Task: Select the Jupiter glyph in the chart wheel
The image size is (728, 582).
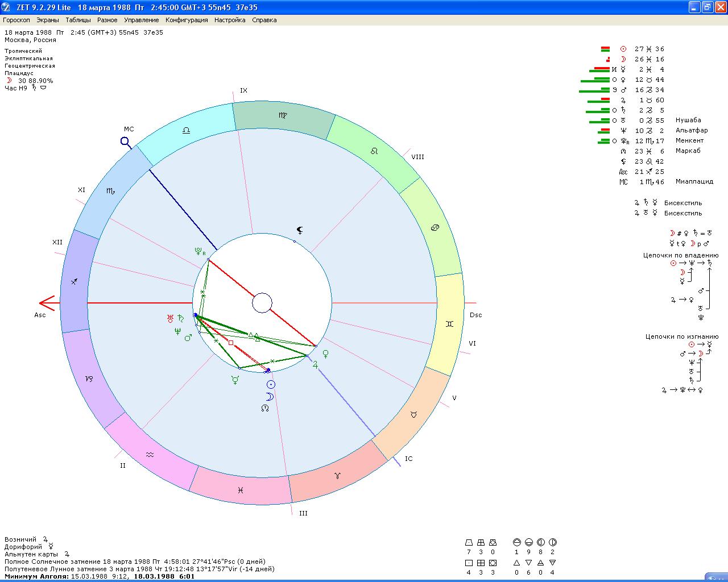Action: click(315, 365)
